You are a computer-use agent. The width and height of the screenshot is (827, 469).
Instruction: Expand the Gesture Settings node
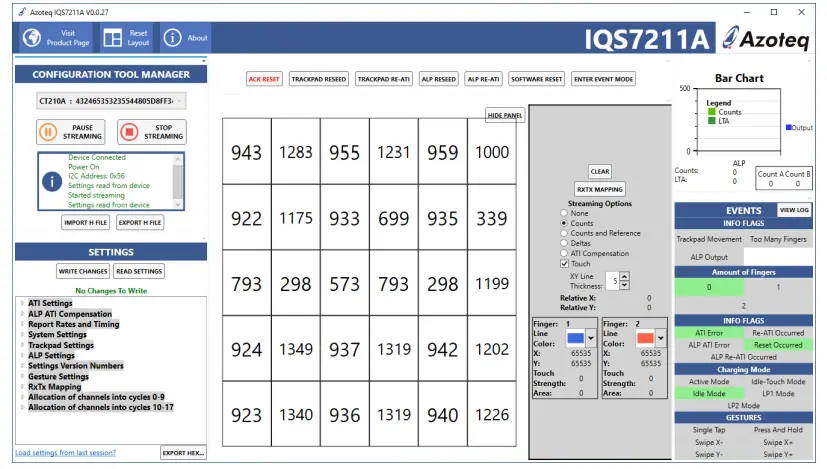22,376
